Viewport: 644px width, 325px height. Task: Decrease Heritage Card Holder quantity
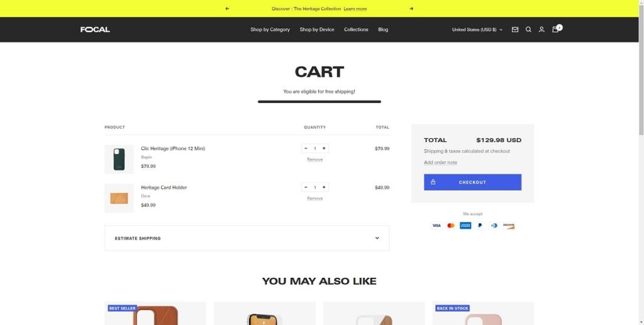[x=306, y=187]
